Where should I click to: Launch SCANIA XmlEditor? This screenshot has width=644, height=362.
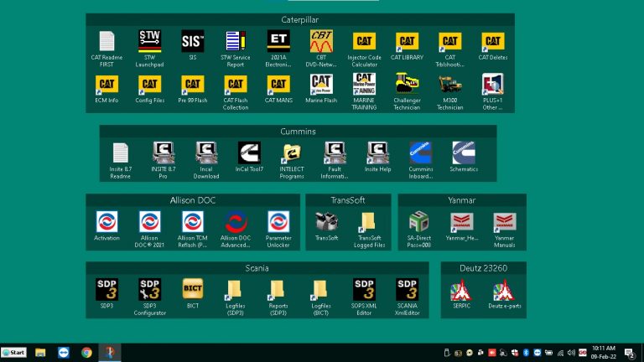(x=407, y=290)
